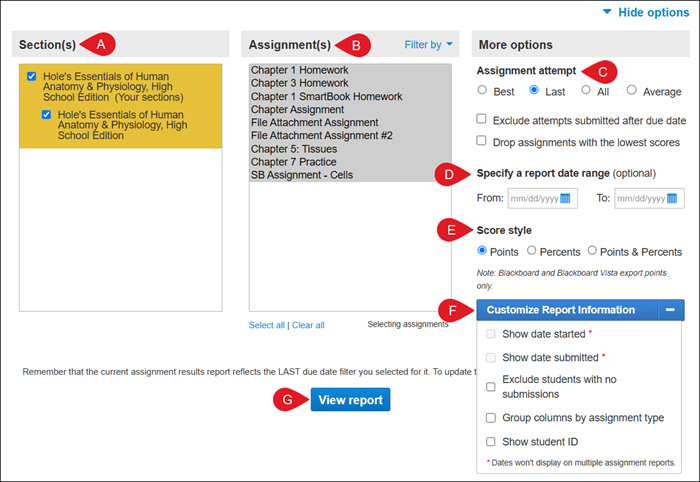
Task: Click the Clear all link
Action: (x=308, y=325)
